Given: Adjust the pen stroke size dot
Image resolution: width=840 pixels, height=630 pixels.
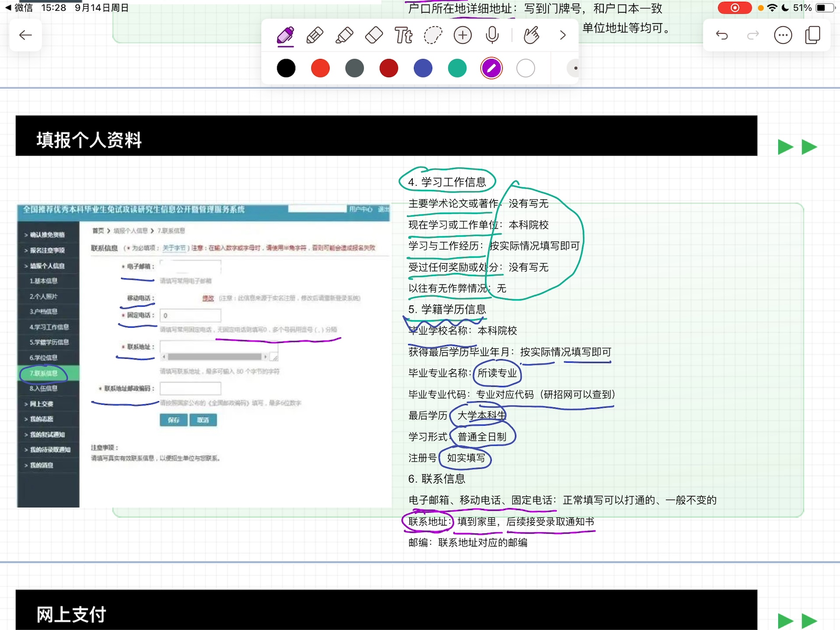Looking at the screenshot, I should click(574, 68).
